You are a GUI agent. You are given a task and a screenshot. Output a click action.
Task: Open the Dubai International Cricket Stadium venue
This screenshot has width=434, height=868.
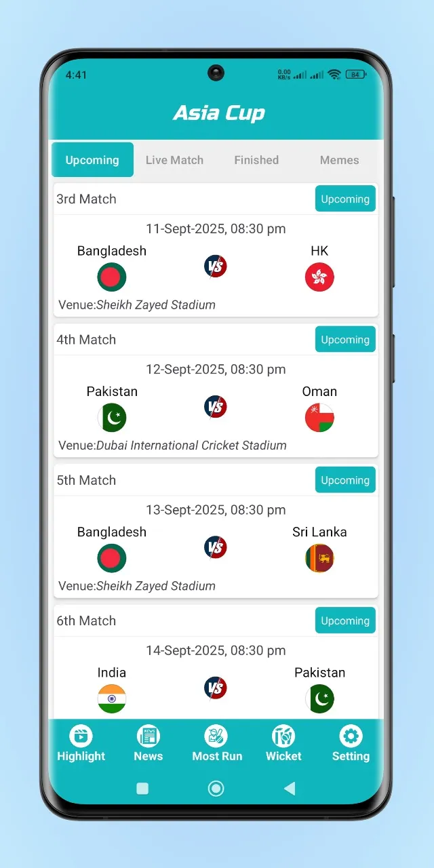click(191, 446)
